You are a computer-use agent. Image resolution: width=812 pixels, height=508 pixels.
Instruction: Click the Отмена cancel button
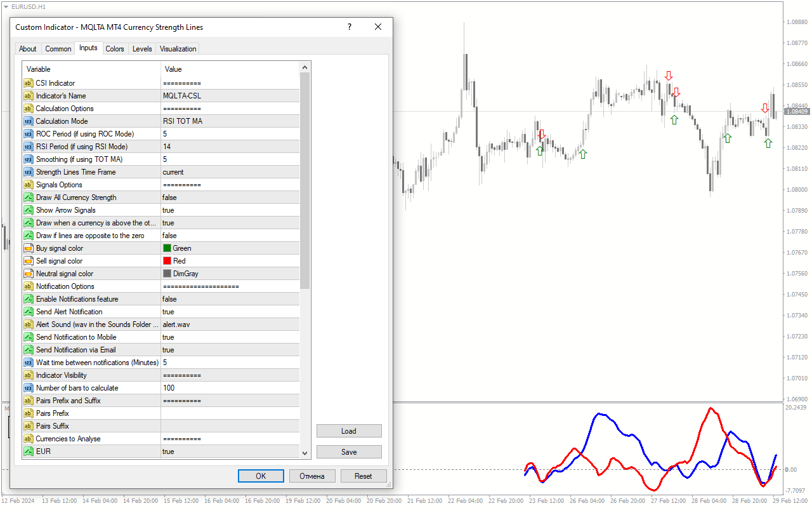[312, 476]
